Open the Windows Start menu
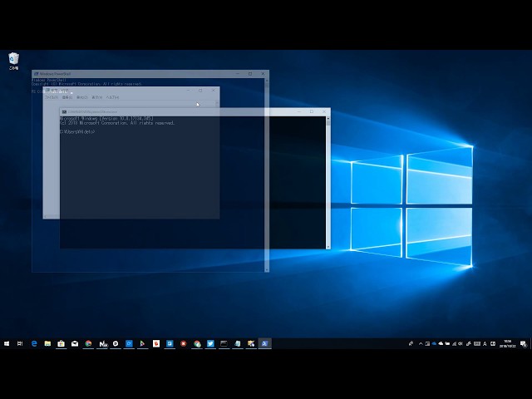Screen dimensions: 532x399 tap(7, 343)
